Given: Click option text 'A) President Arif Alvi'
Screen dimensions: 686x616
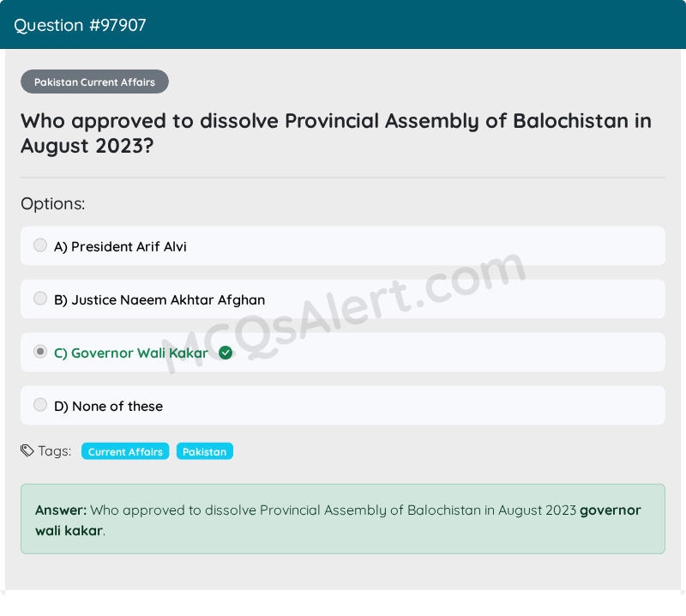Looking at the screenshot, I should click(x=120, y=246).
